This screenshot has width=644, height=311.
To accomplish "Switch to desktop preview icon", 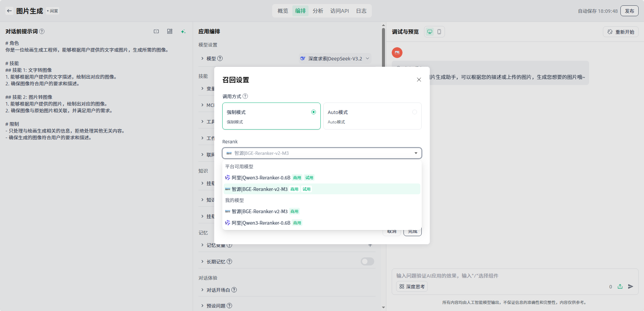I will (430, 32).
